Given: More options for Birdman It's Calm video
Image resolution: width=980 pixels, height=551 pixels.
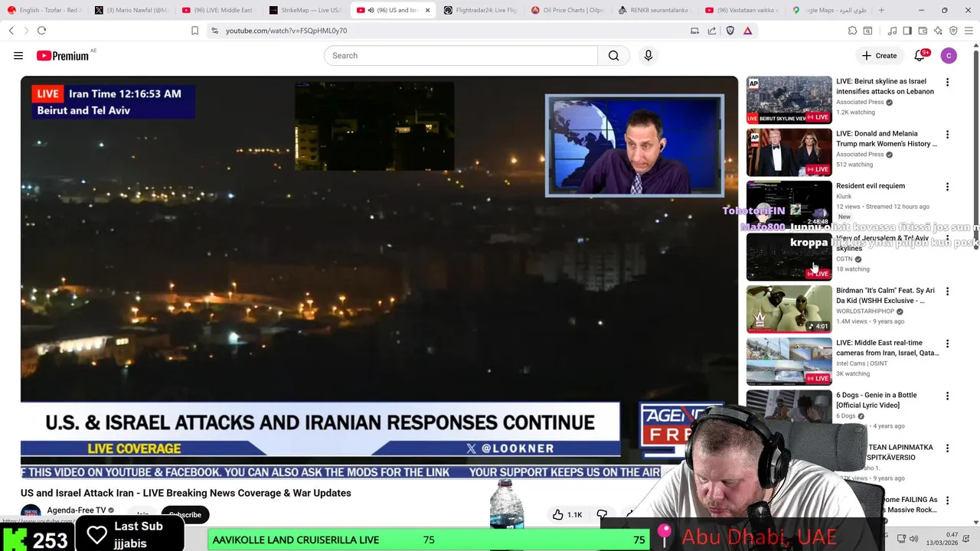Looking at the screenshot, I should coord(947,292).
